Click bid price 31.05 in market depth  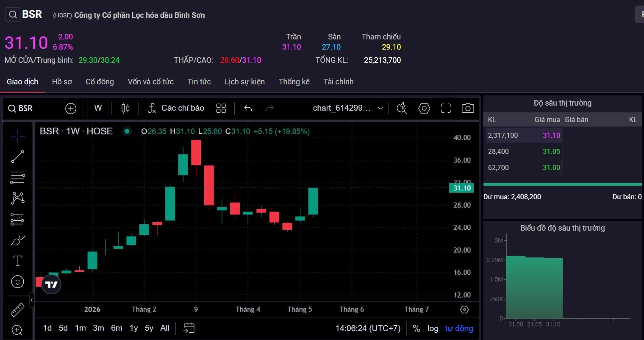(551, 151)
